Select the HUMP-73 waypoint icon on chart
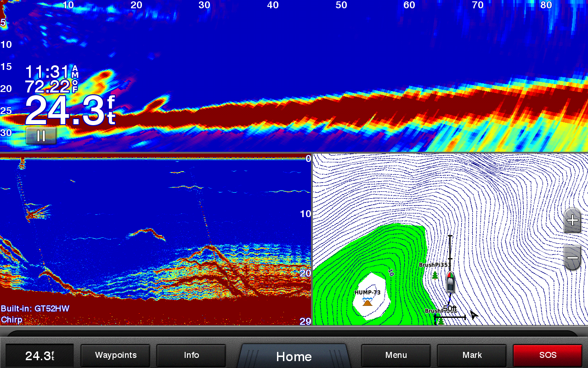The height and width of the screenshot is (368, 588). 367,302
